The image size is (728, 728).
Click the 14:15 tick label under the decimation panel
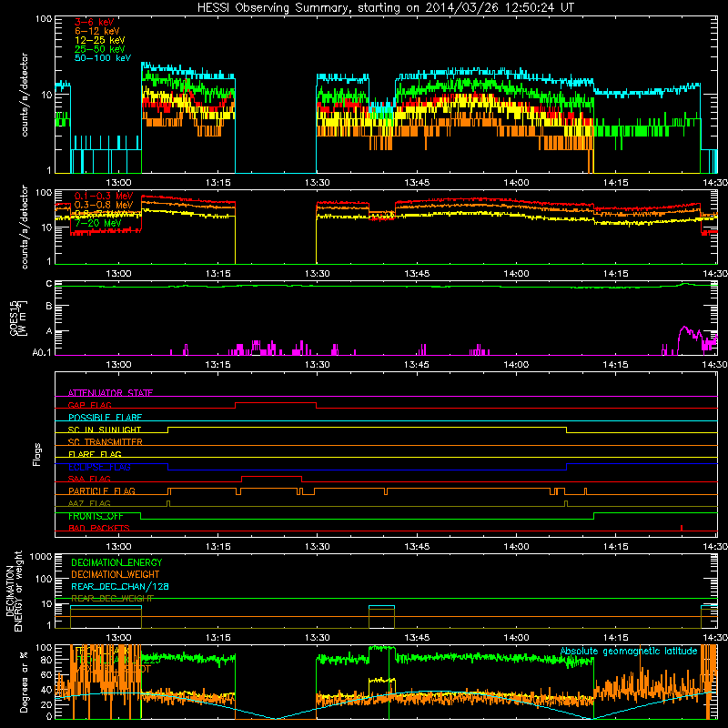point(616,637)
